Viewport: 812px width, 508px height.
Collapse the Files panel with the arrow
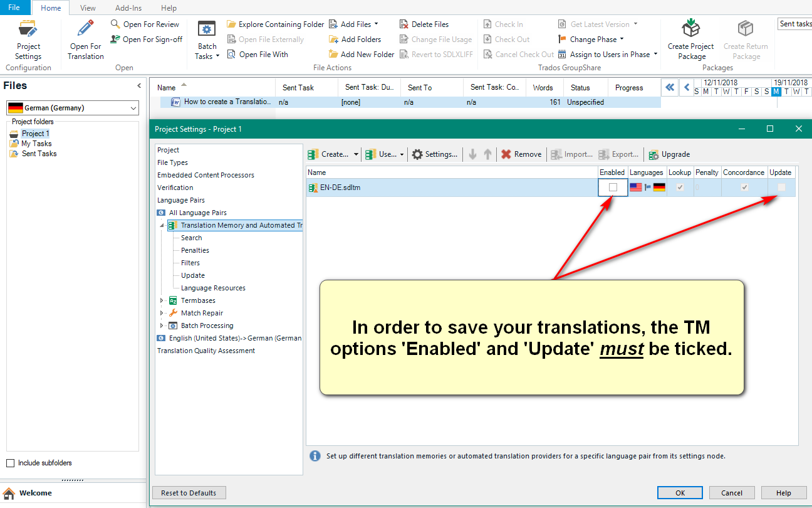139,86
